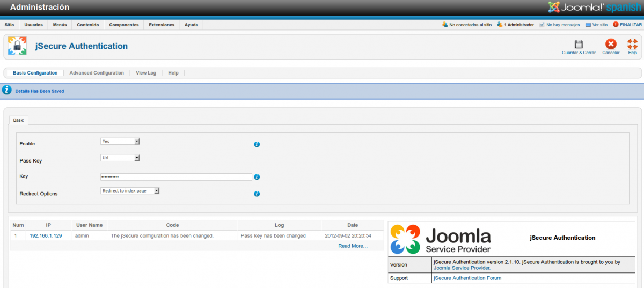This screenshot has height=288, width=644.
Task: Click the red Cancelar icon
Action: point(611,45)
